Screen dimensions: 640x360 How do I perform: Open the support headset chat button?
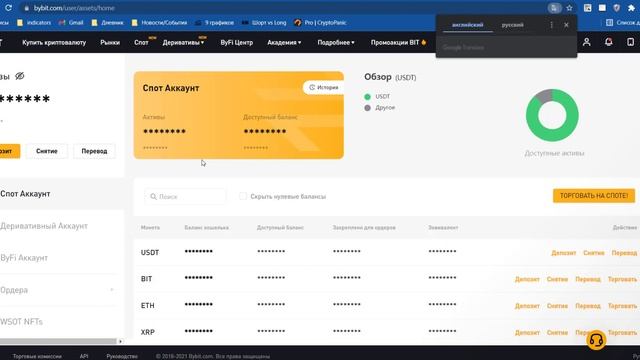point(596,340)
